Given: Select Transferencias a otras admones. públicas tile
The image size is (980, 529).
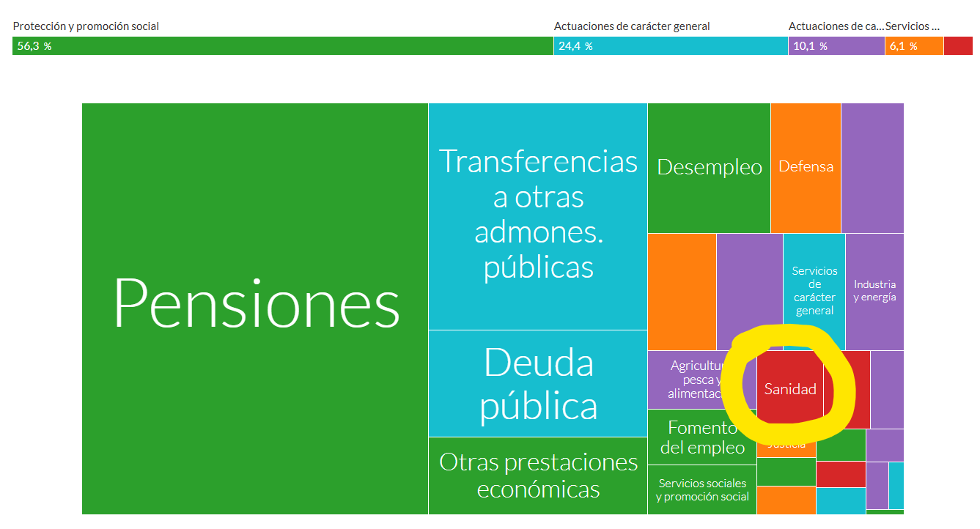Looking at the screenshot, I should [x=537, y=216].
